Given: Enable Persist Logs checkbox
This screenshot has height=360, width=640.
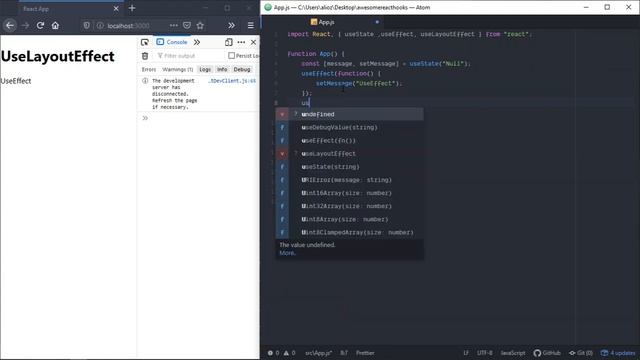Looking at the screenshot, I should 231,56.
